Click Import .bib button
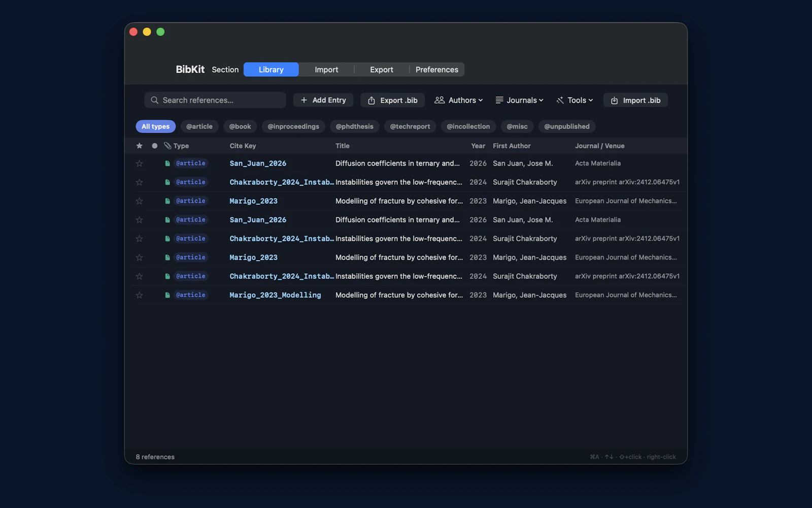Viewport: 812px width, 508px height. (x=635, y=100)
